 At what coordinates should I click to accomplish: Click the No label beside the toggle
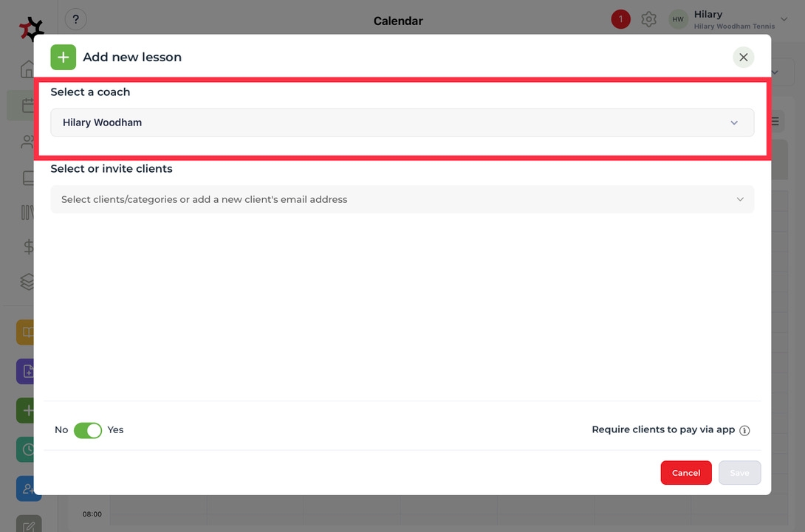61,430
